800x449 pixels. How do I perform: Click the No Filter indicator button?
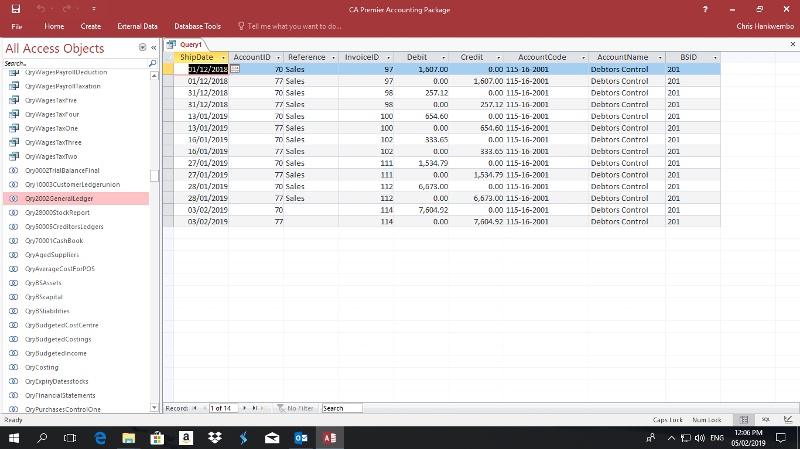(296, 408)
